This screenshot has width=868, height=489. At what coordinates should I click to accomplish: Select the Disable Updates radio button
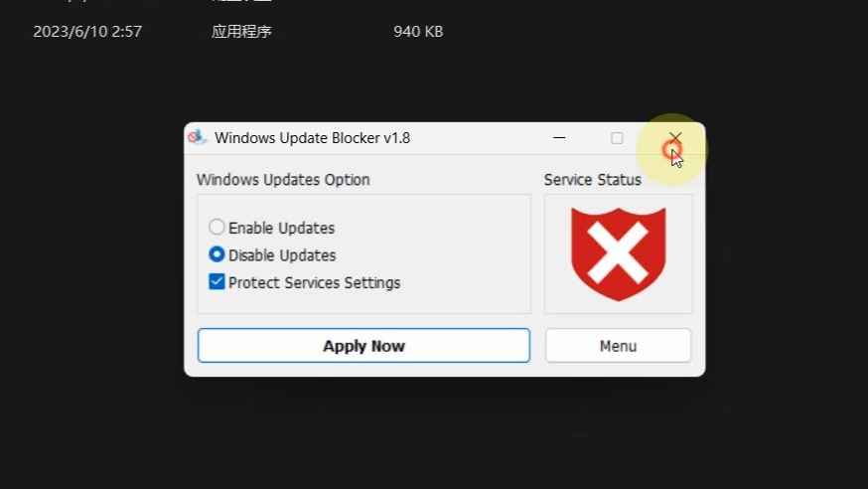tap(217, 254)
